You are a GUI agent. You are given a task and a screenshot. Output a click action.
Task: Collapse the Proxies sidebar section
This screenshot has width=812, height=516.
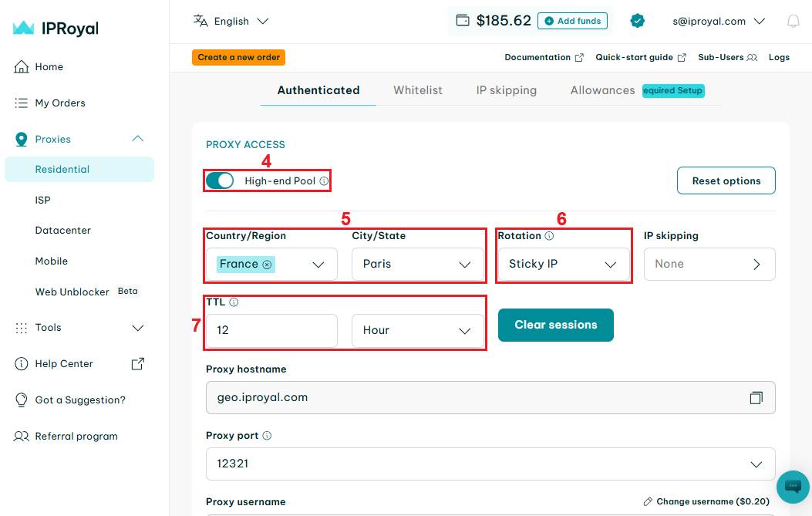coord(138,139)
